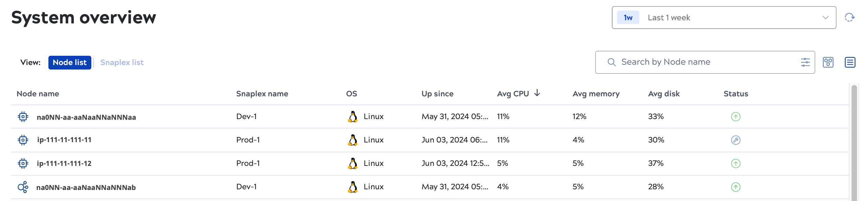Viewport: 868px width, 201px height.
Task: Select the list view icon
Action: click(x=850, y=62)
